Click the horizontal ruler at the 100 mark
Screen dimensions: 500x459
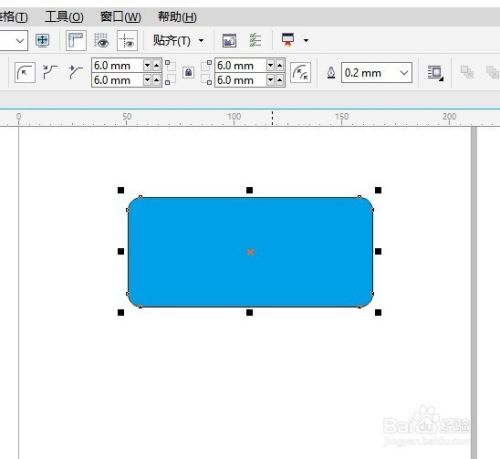pos(234,117)
